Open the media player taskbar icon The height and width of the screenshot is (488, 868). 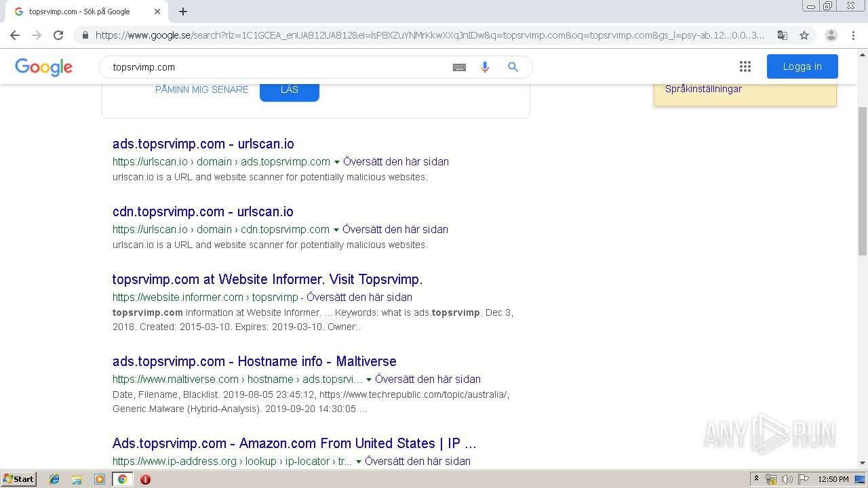point(100,479)
